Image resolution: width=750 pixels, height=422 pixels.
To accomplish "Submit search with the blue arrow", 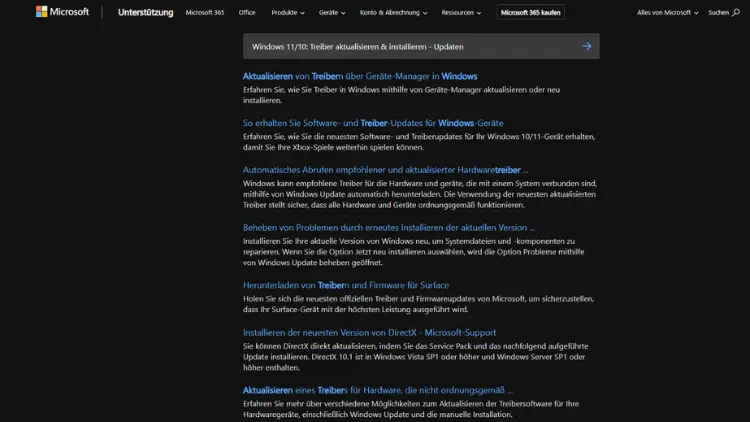I will [586, 46].
